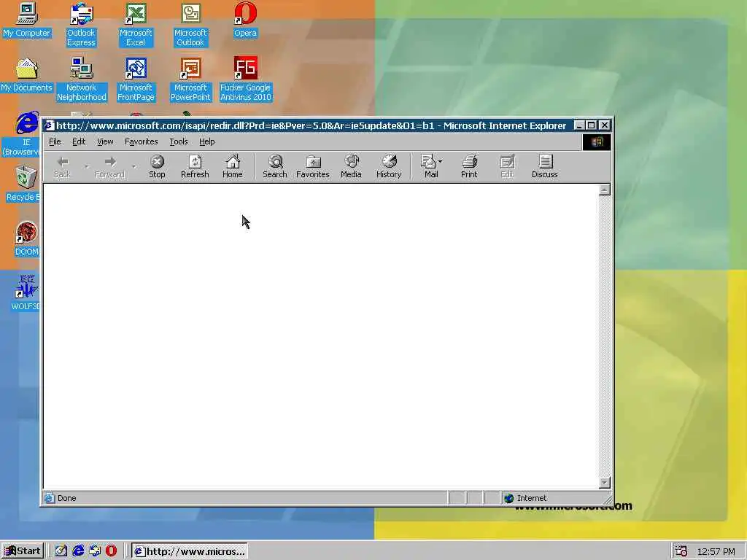Select the Microsoft PowerPoint desktop shortcut

tap(190, 79)
